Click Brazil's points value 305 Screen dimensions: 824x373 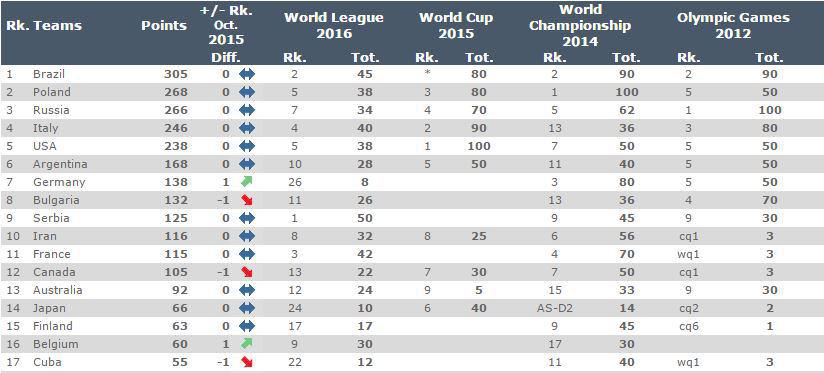(x=176, y=74)
